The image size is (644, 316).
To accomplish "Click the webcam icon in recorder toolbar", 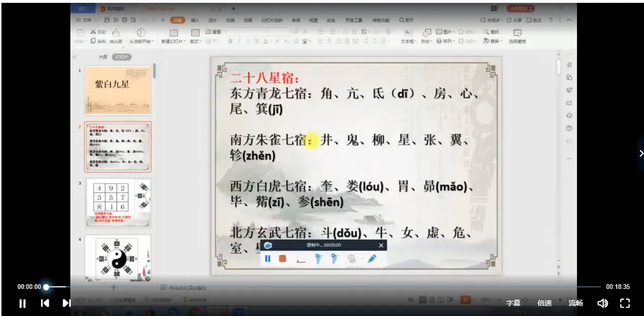I will [x=352, y=259].
